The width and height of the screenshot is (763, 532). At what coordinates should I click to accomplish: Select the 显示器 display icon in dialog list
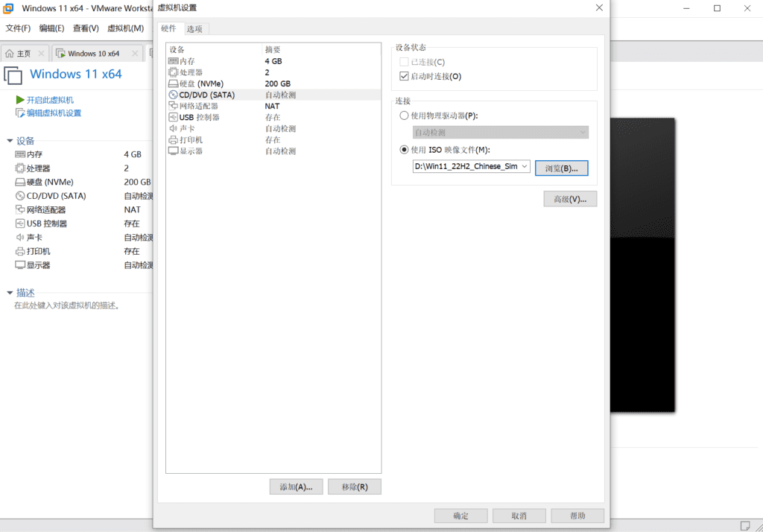click(x=173, y=151)
